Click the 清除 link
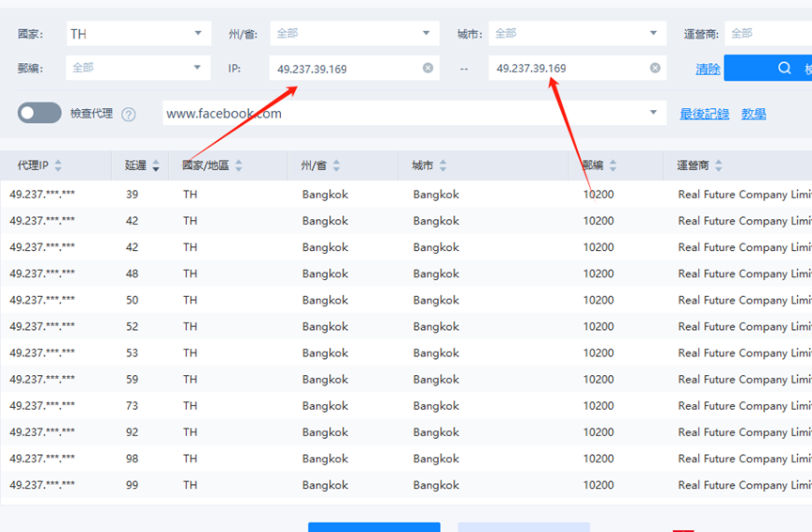 tap(708, 69)
